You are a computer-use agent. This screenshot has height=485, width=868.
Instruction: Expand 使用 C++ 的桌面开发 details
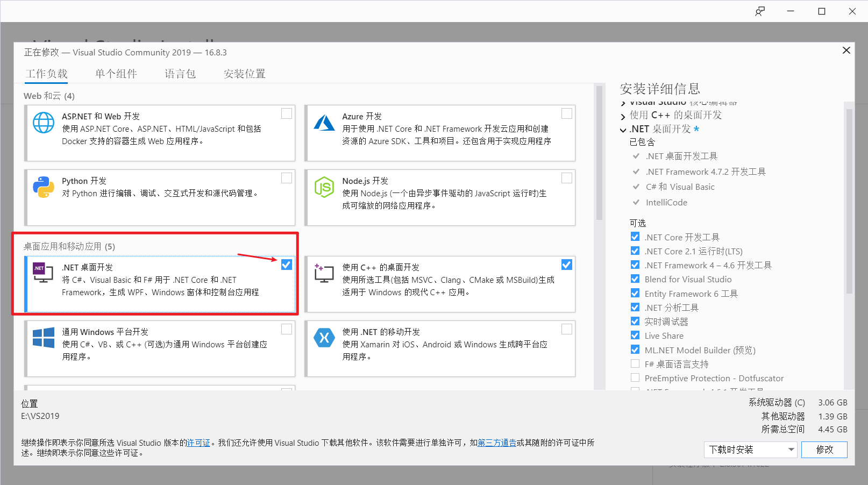623,115
